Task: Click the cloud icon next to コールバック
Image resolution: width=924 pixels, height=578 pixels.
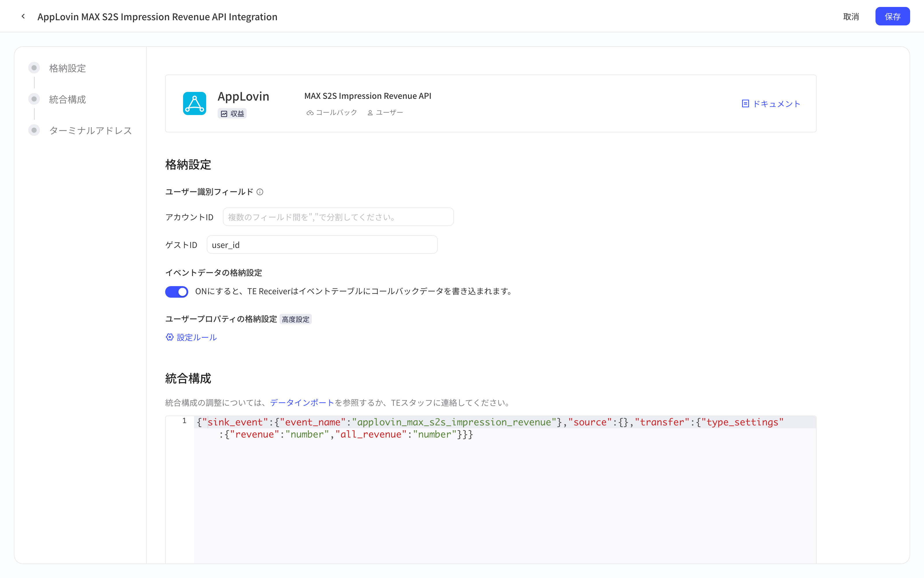Action: (x=310, y=113)
